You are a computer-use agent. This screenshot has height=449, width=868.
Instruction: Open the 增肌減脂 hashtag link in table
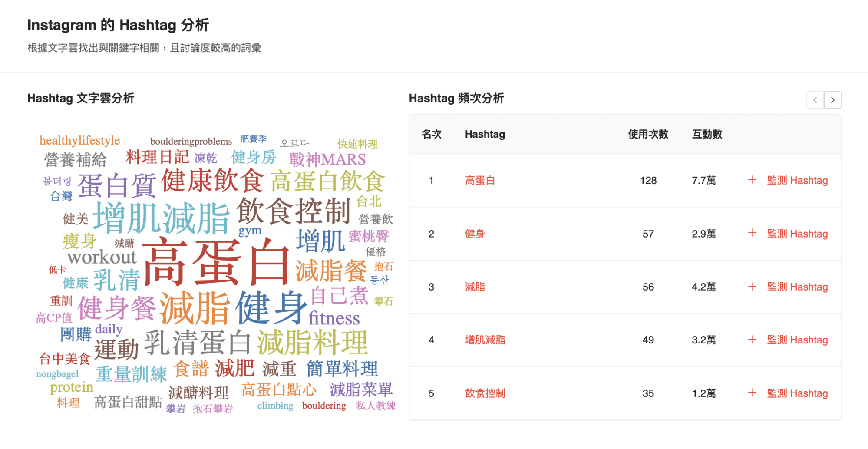485,340
